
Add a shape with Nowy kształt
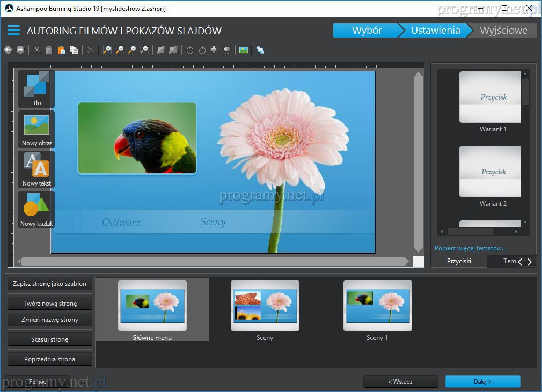pyautogui.click(x=36, y=210)
